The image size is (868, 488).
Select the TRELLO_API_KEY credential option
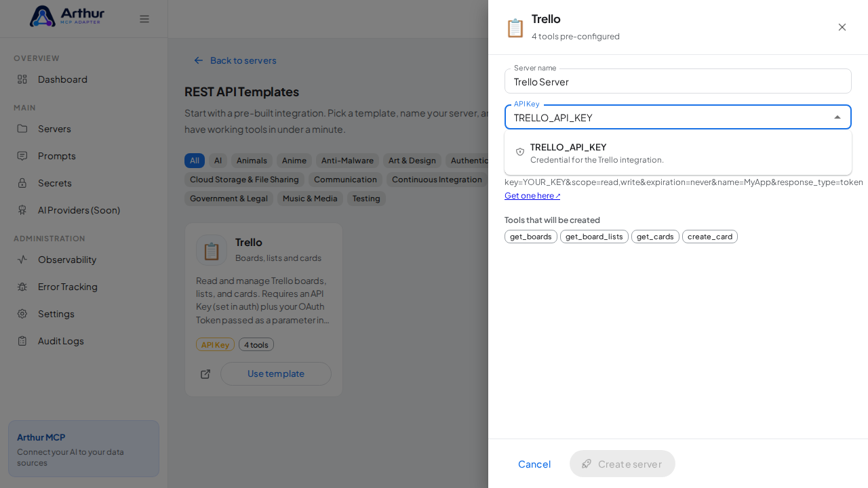tap(678, 152)
